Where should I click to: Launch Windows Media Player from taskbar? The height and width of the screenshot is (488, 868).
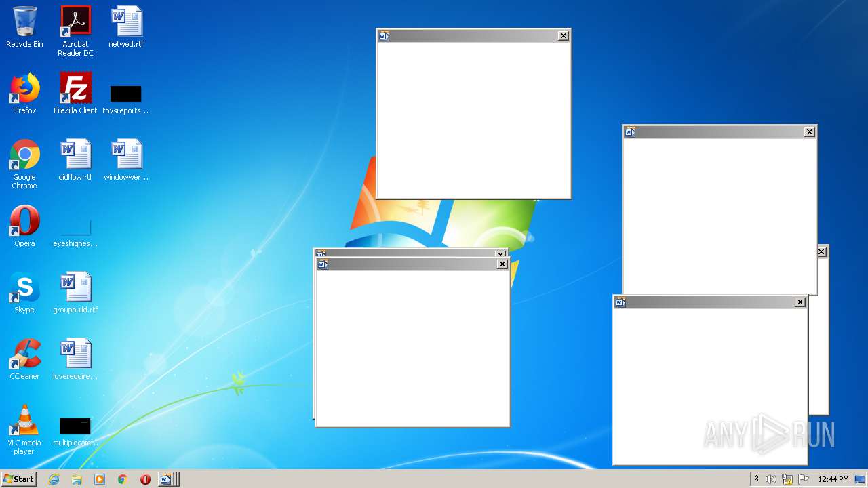[100, 479]
